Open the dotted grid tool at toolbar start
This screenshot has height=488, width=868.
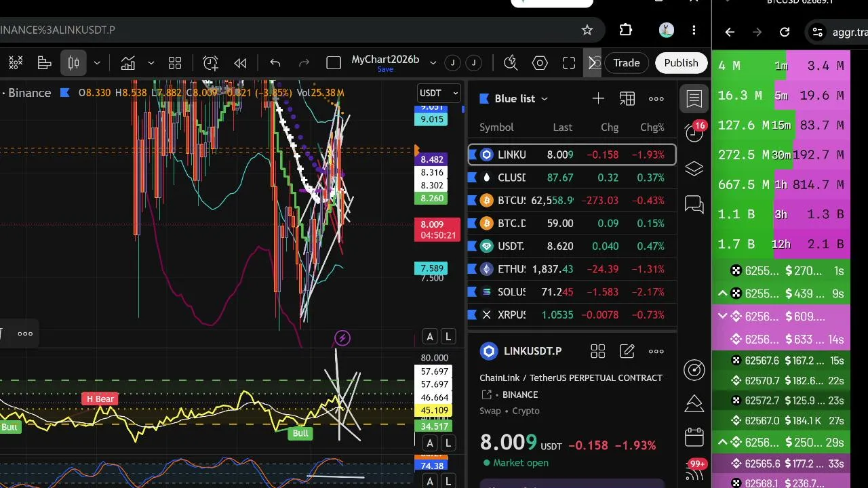(16, 63)
